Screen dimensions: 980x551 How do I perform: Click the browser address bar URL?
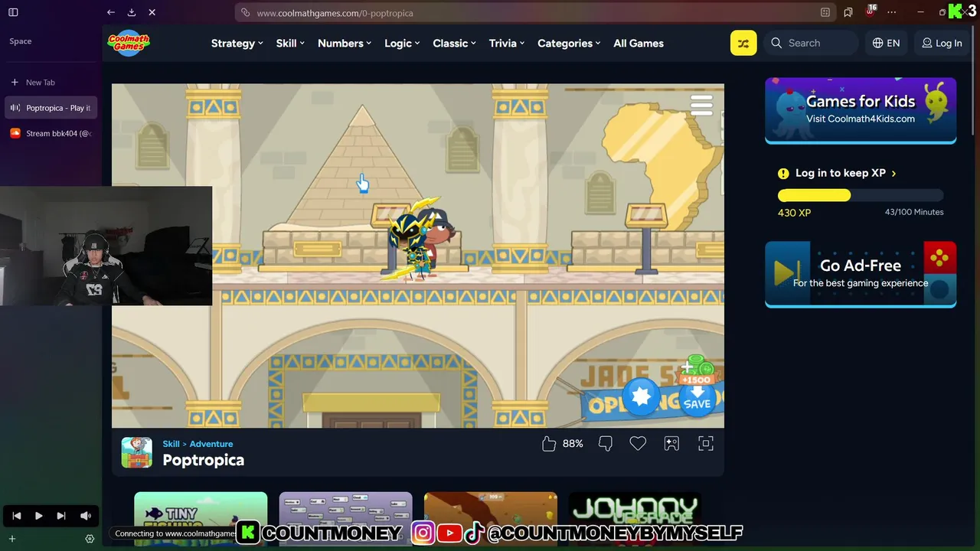tap(335, 13)
